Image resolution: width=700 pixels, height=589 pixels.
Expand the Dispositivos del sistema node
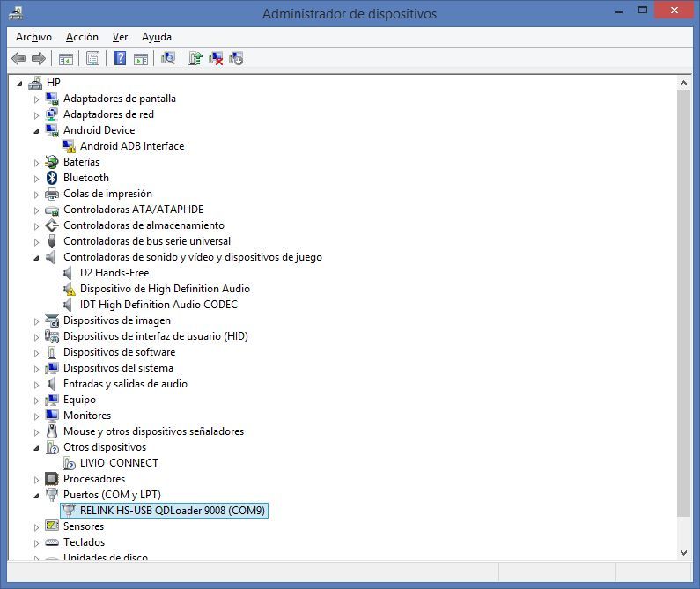[36, 369]
